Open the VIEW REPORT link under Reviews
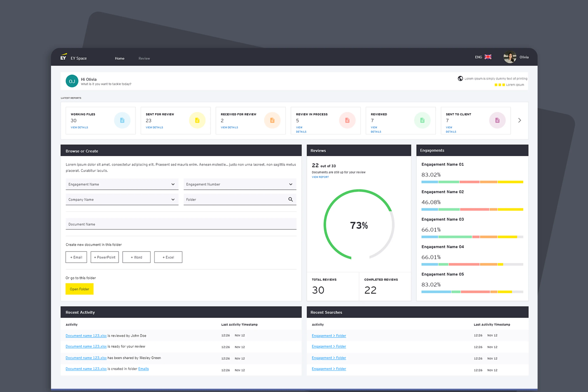 coord(320,177)
